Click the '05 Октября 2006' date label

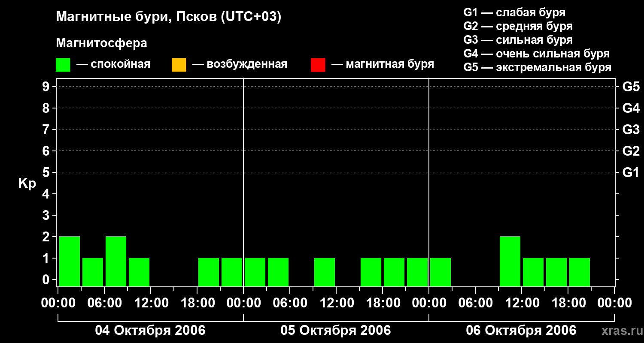[x=336, y=331]
